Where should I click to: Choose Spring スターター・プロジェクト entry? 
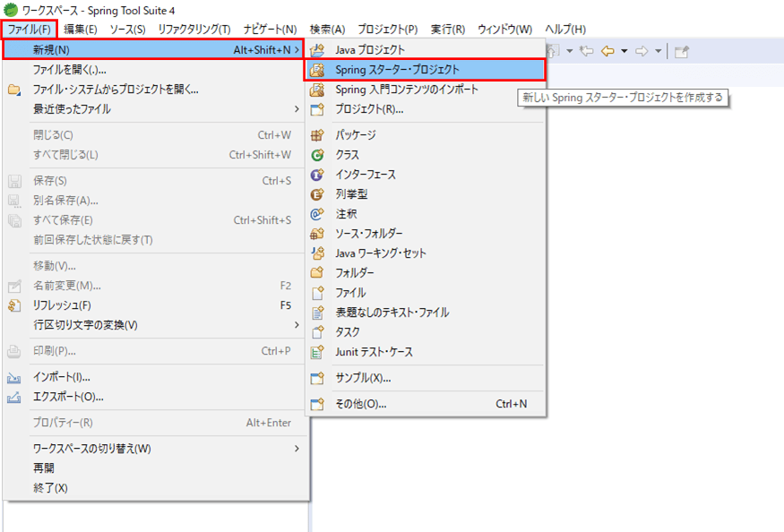tap(425, 70)
